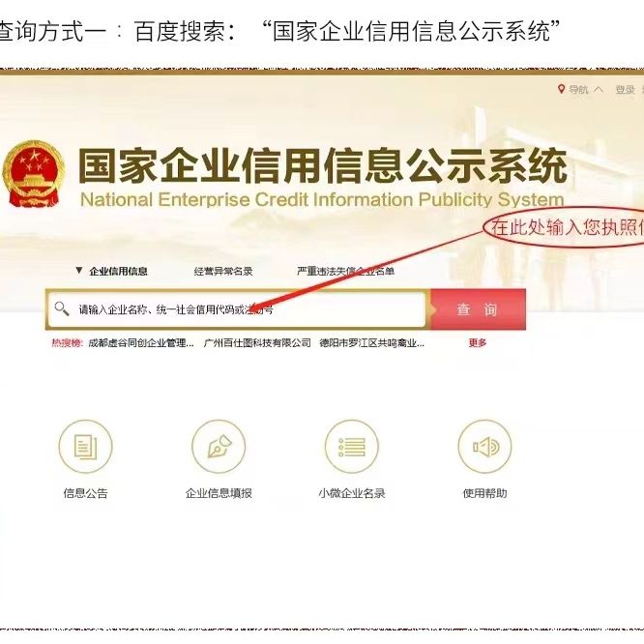The width and height of the screenshot is (644, 644).
Task: Click the national emblem logo
Action: pyautogui.click(x=34, y=173)
